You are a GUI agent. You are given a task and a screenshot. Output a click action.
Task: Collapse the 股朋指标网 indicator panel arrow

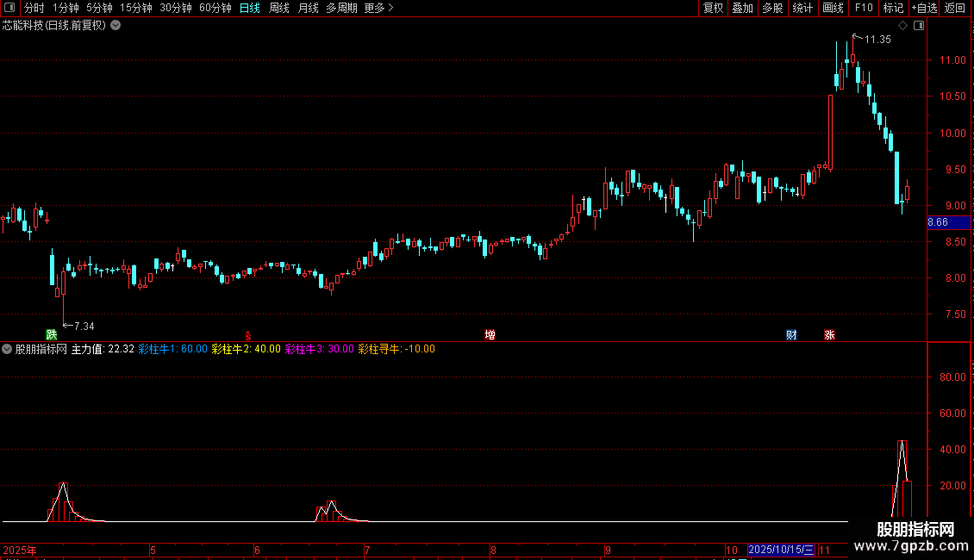tap(7, 349)
